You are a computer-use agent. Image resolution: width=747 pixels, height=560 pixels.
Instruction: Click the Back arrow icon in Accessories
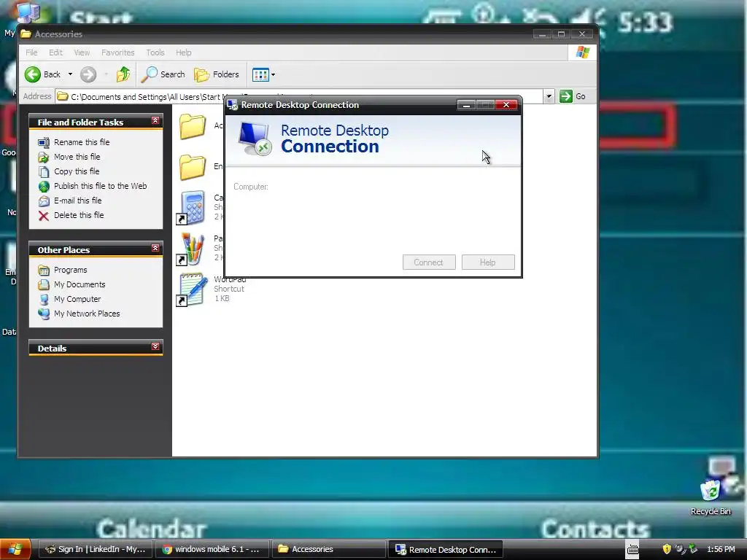(x=33, y=74)
